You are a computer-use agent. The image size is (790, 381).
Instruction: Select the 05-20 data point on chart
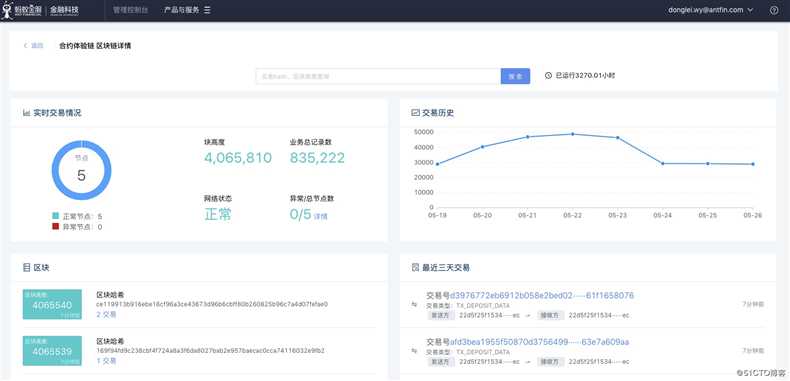tap(482, 147)
